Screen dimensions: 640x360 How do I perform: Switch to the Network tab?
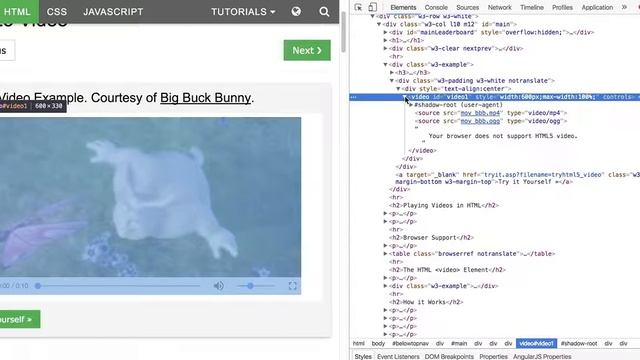pyautogui.click(x=500, y=7)
